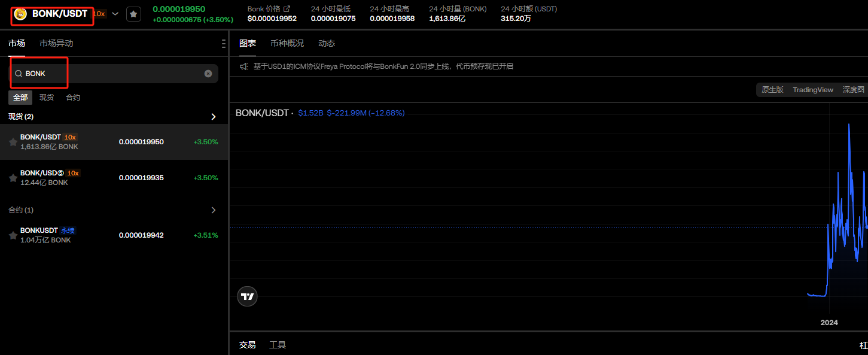
Task: Switch chart to 深度图
Action: [x=854, y=90]
